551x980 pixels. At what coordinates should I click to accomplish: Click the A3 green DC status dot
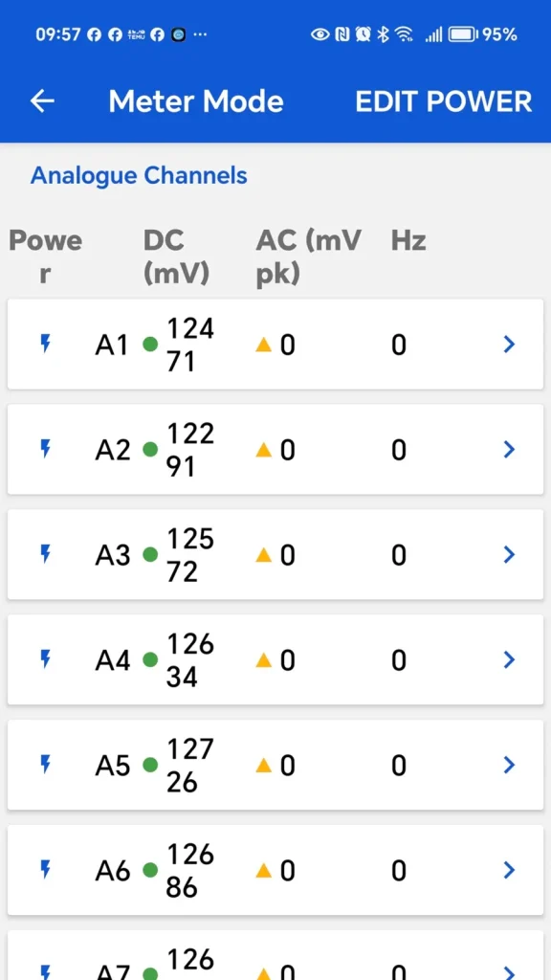(150, 554)
